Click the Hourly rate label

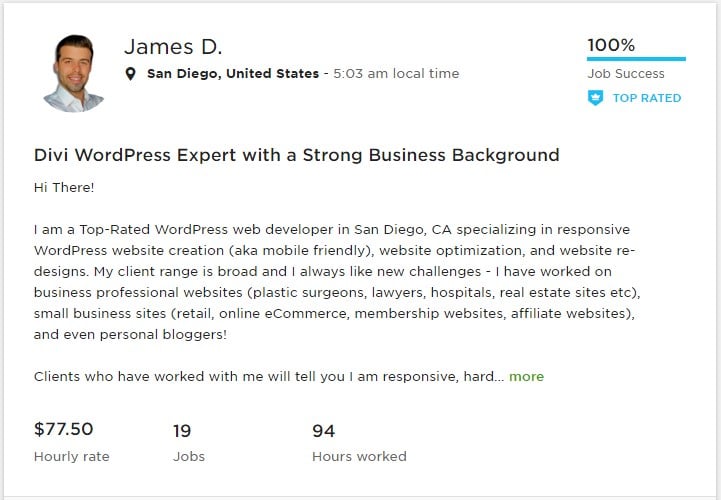(71, 456)
